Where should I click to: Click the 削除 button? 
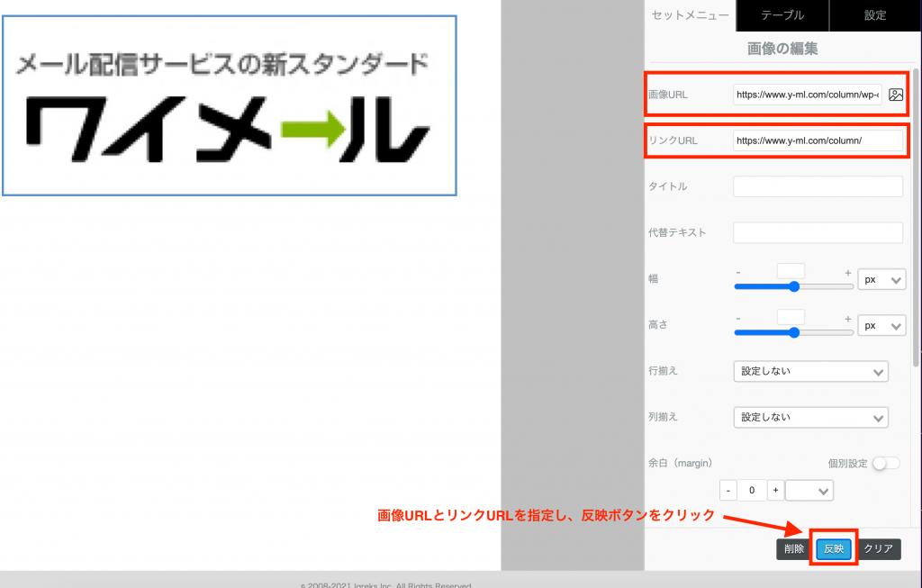[794, 548]
